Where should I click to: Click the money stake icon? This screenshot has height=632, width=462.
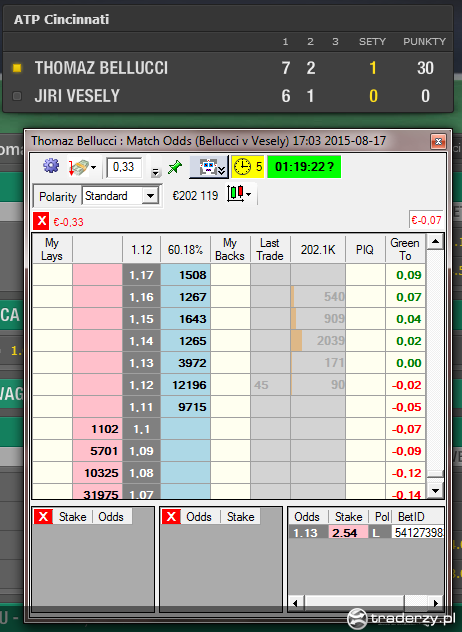pos(79,167)
